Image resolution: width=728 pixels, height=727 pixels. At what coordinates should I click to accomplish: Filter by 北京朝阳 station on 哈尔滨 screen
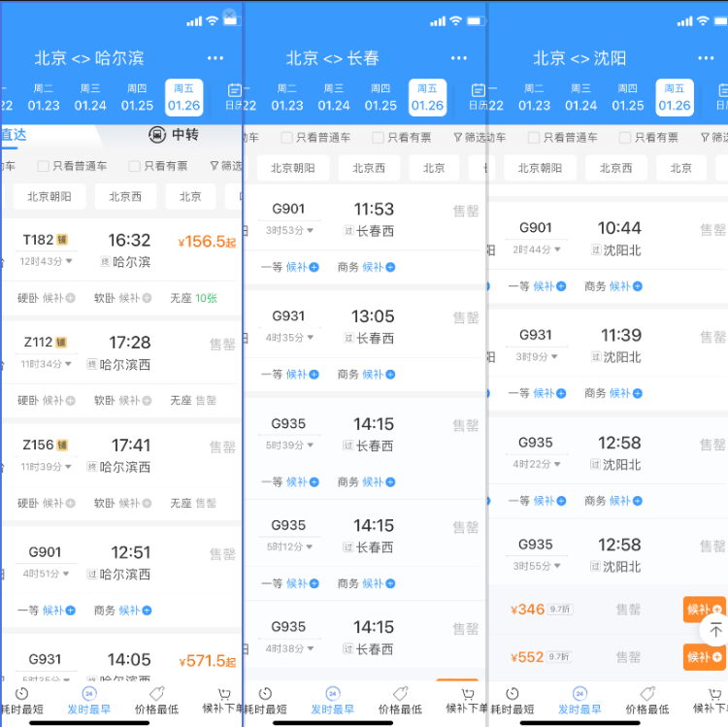[x=50, y=197]
